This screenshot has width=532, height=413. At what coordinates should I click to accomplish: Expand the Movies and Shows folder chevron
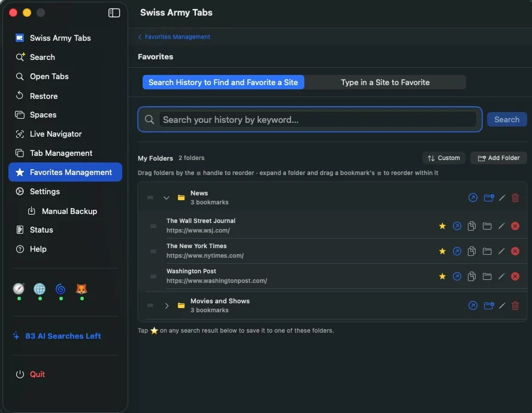click(x=167, y=306)
